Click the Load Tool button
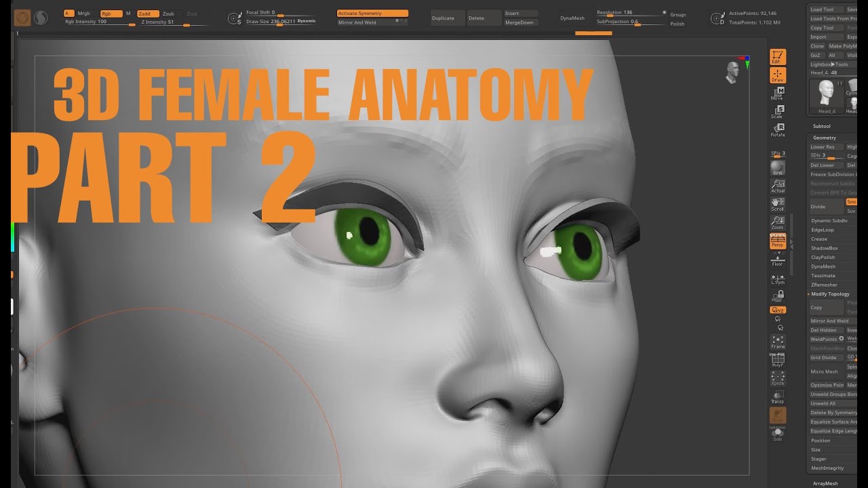The width and height of the screenshot is (868, 488). [825, 9]
